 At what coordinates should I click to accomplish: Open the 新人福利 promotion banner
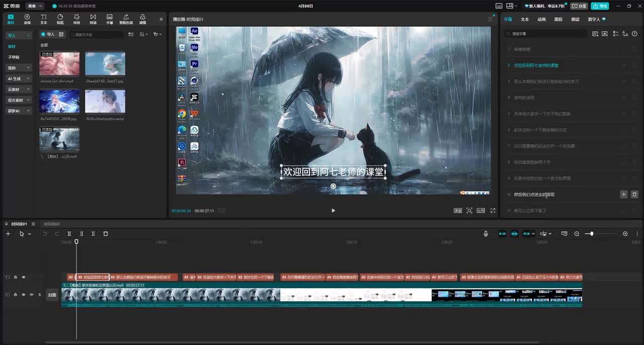(545, 6)
